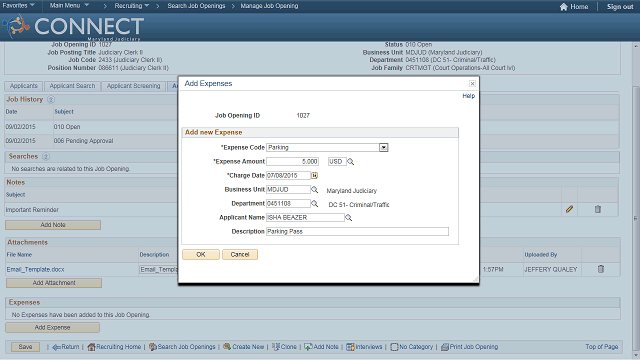Click the Department lookup magnifier icon
Screen dimensions: 640x360
[314, 203]
